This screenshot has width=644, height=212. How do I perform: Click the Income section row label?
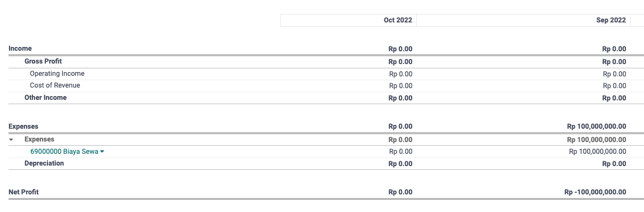pos(20,49)
